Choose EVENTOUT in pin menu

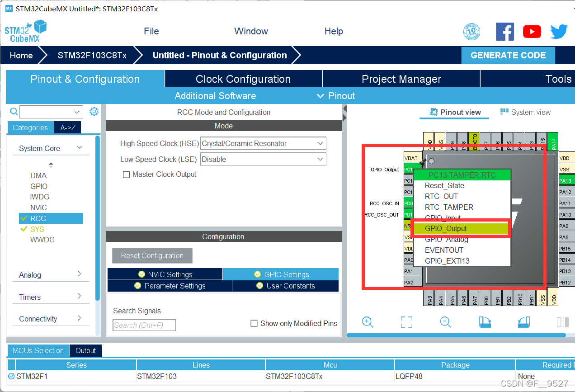(x=462, y=250)
